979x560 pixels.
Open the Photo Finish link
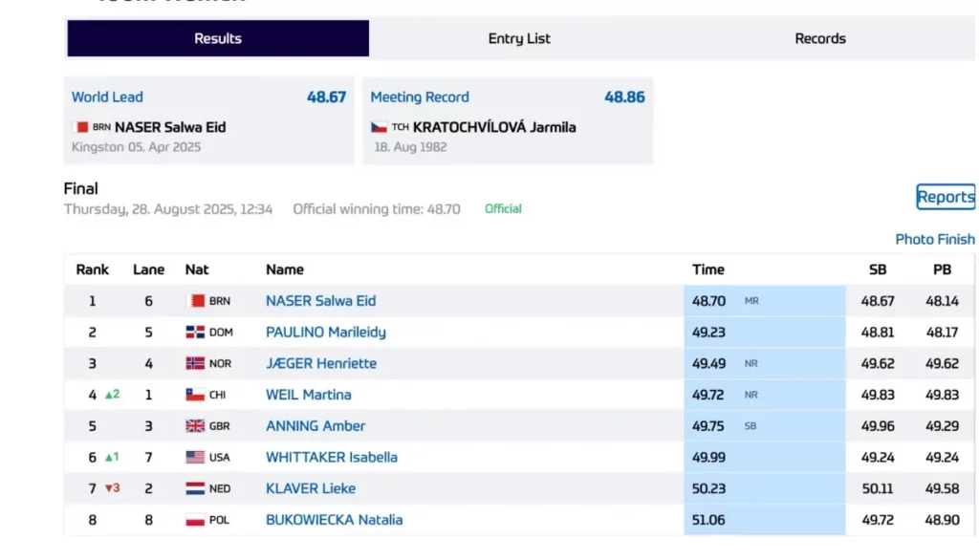tap(934, 239)
